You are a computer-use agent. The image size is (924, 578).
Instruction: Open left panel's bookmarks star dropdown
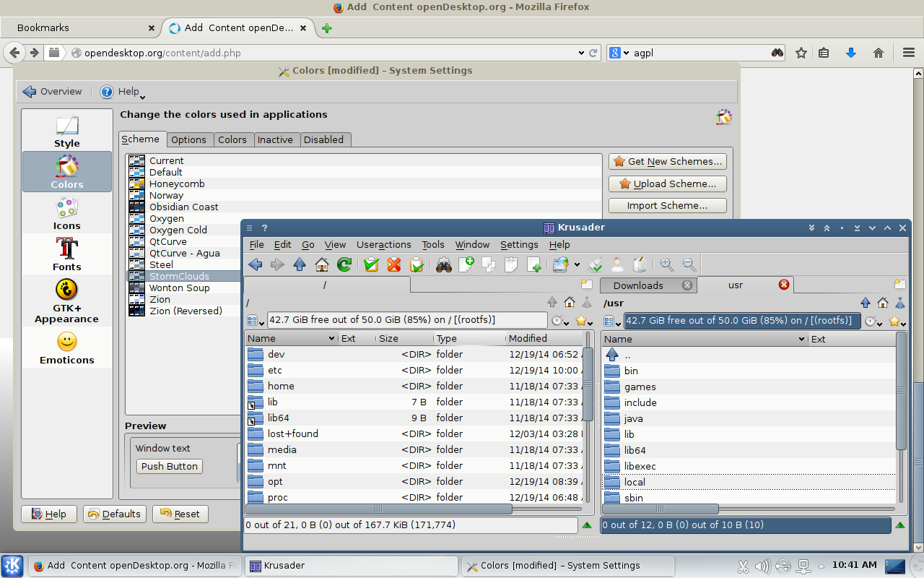click(x=584, y=321)
